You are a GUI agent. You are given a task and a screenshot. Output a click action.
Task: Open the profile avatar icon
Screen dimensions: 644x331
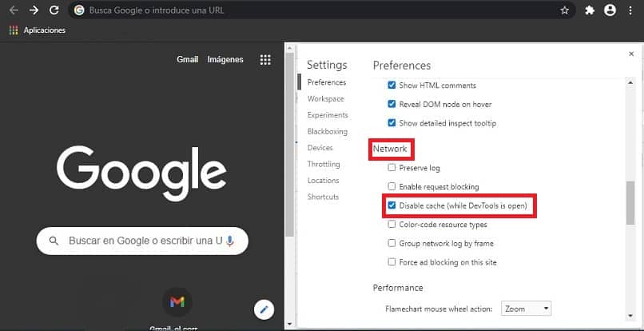(610, 10)
